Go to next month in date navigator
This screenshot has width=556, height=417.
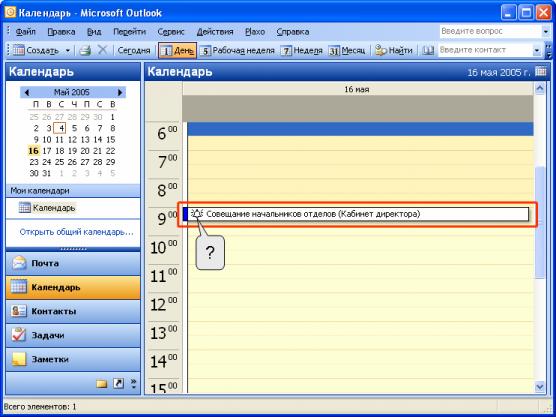coord(120,93)
